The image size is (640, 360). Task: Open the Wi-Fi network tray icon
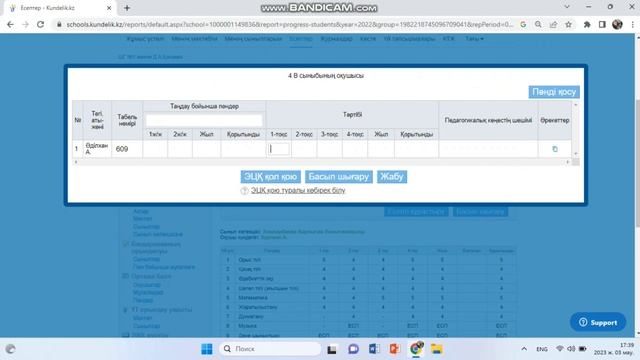click(560, 349)
